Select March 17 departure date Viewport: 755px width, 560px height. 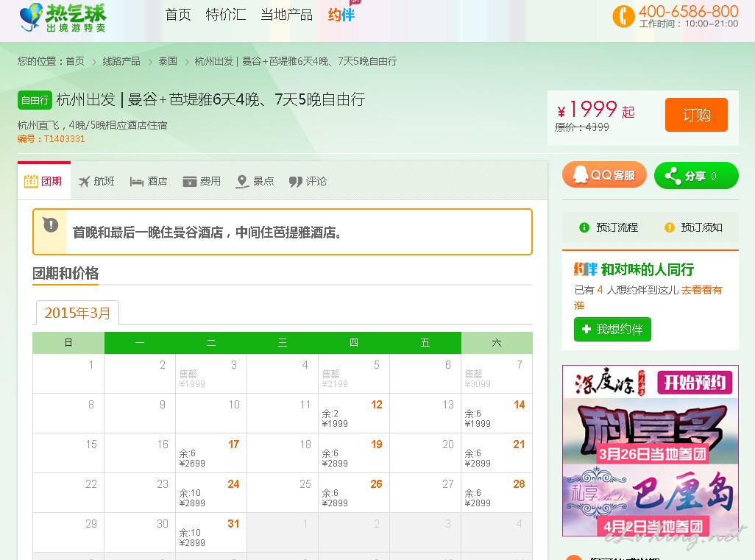point(211,453)
